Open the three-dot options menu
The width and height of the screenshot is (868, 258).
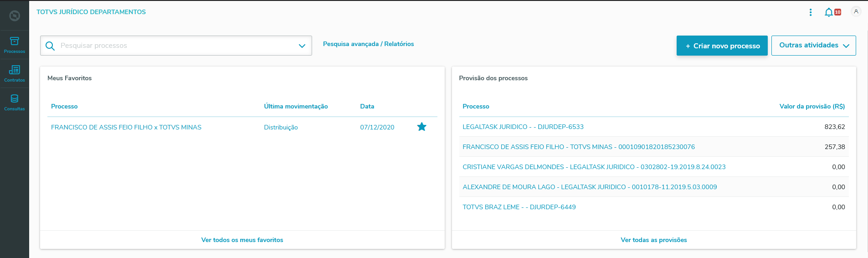[x=811, y=12]
